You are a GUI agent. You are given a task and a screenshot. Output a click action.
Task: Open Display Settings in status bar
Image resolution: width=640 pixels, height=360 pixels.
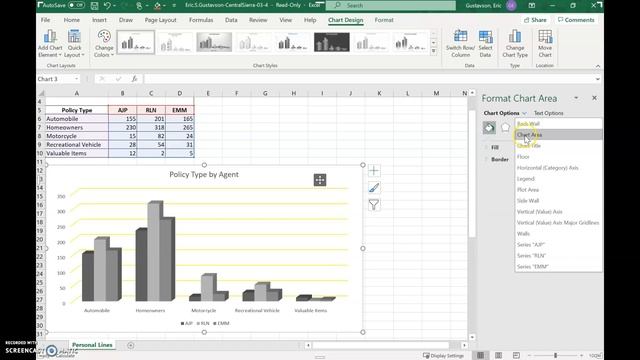pyautogui.click(x=443, y=356)
